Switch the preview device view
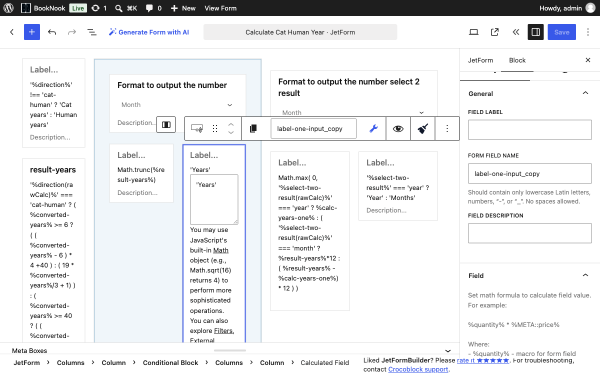 [474, 32]
